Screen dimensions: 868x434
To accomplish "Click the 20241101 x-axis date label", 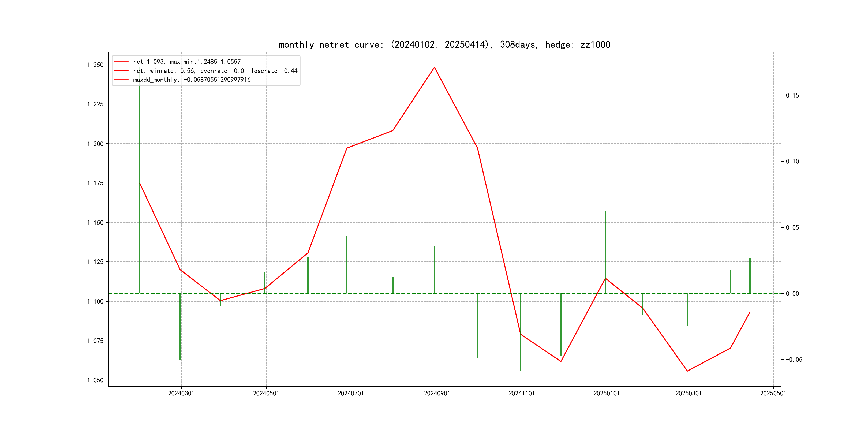I will pos(521,393).
